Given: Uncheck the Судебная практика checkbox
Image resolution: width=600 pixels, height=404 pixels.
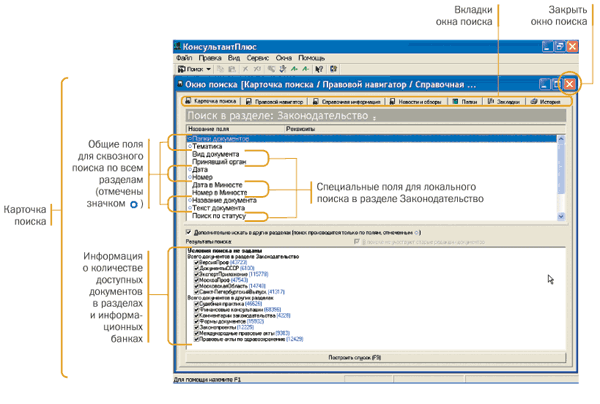Looking at the screenshot, I should (x=197, y=303).
